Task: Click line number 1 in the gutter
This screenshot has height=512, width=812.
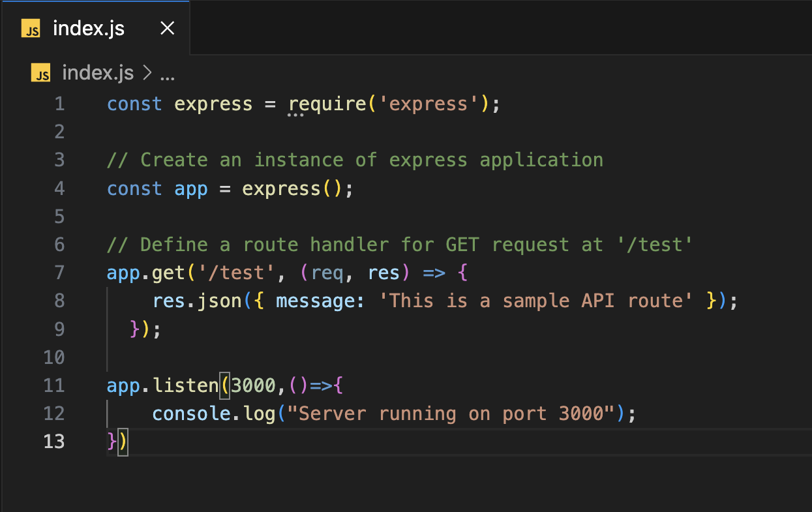Action: point(59,104)
